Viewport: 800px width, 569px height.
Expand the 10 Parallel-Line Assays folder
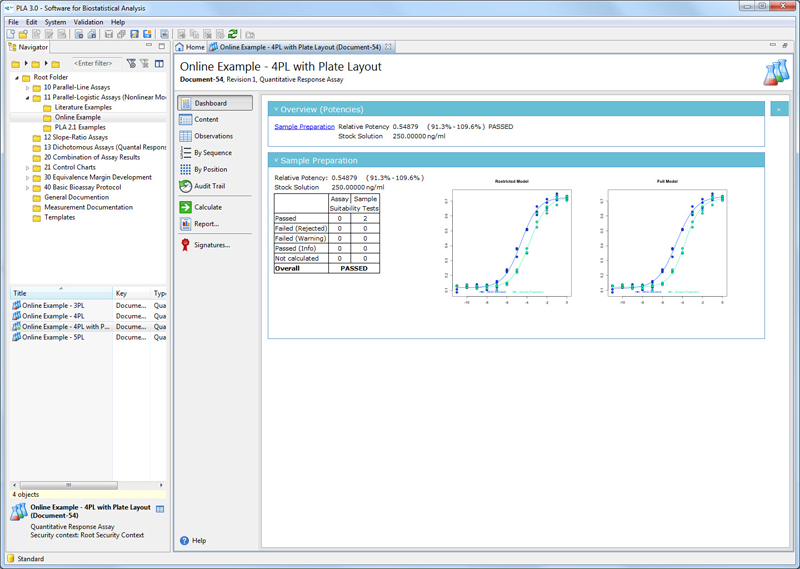[x=28, y=88]
